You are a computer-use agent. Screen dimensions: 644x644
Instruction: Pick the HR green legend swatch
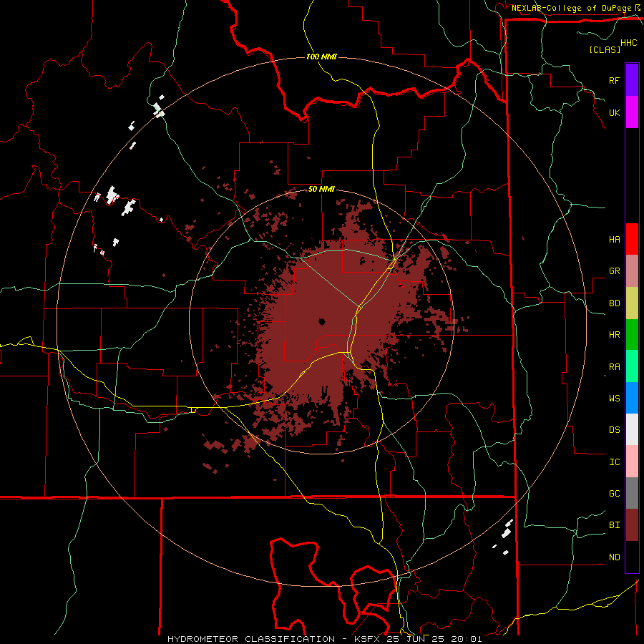pos(632,335)
